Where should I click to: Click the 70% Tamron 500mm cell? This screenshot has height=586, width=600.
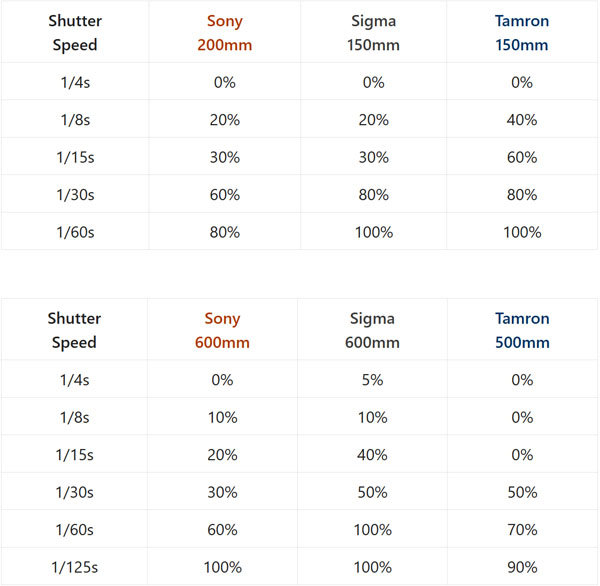[522, 529]
